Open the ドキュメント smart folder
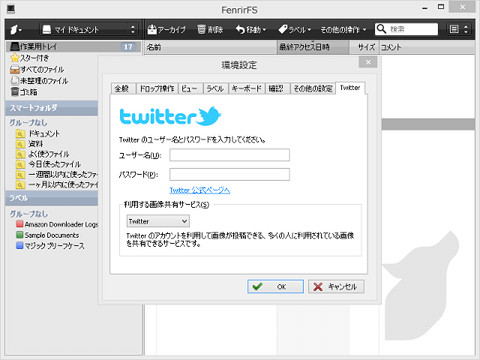The image size is (480, 360). click(x=38, y=134)
